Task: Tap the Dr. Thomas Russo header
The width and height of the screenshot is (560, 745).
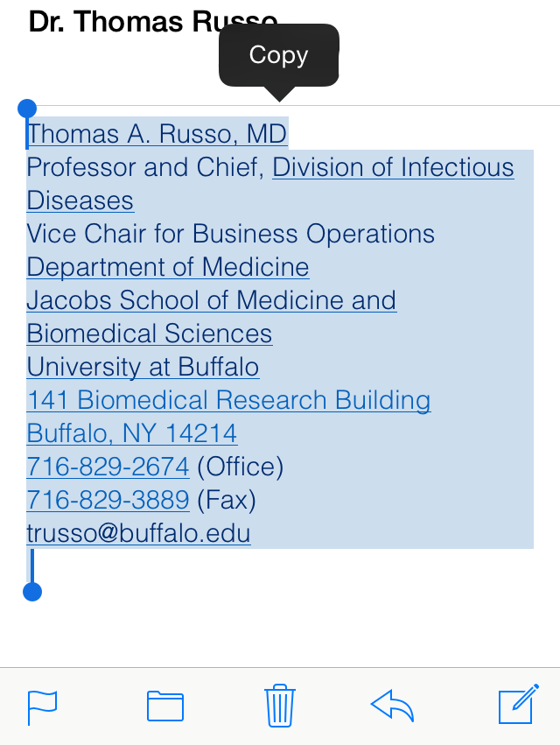Action: point(122,22)
